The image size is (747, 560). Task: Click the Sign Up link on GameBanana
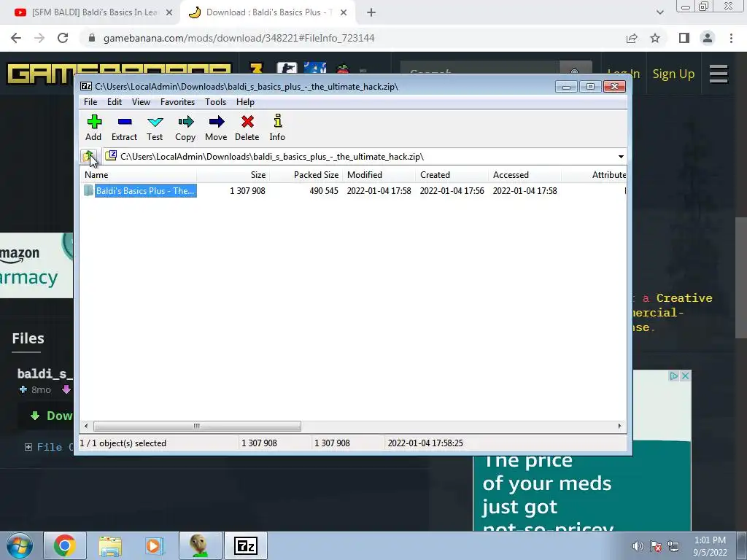tap(673, 74)
